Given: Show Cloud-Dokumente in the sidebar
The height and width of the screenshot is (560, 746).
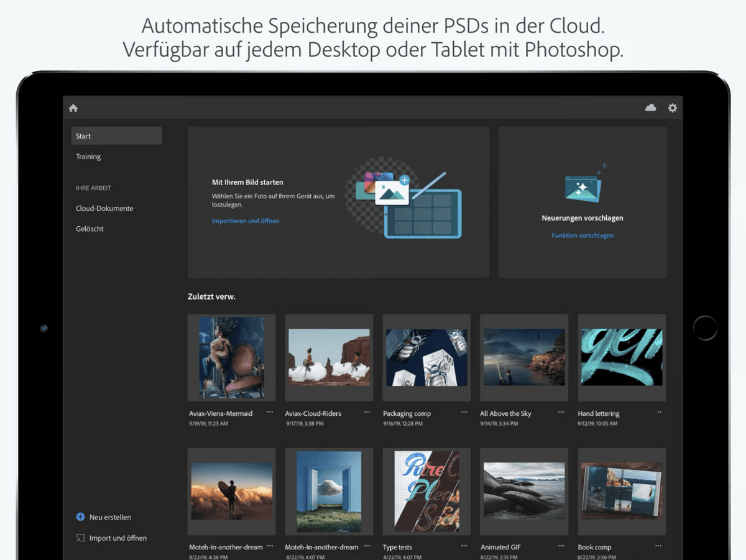Looking at the screenshot, I should [104, 208].
